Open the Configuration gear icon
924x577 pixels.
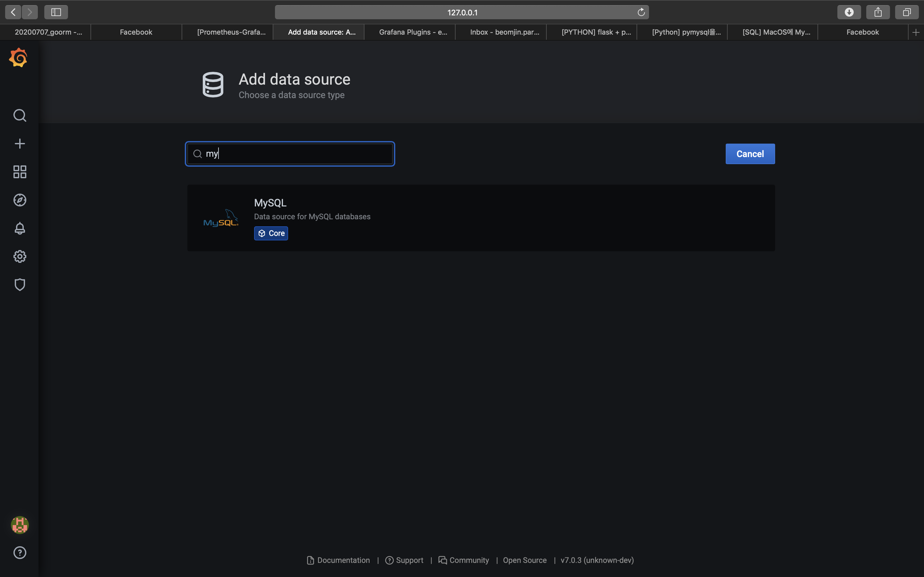[x=20, y=256]
